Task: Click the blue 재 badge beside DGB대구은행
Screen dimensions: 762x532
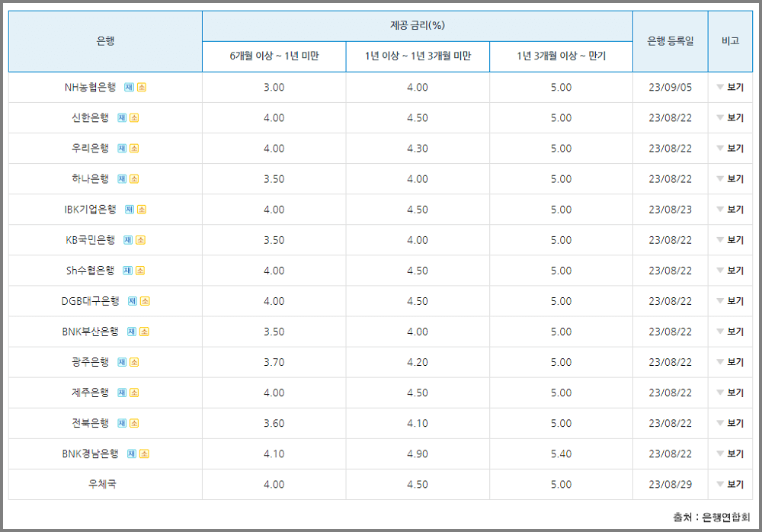Action: 132,301
